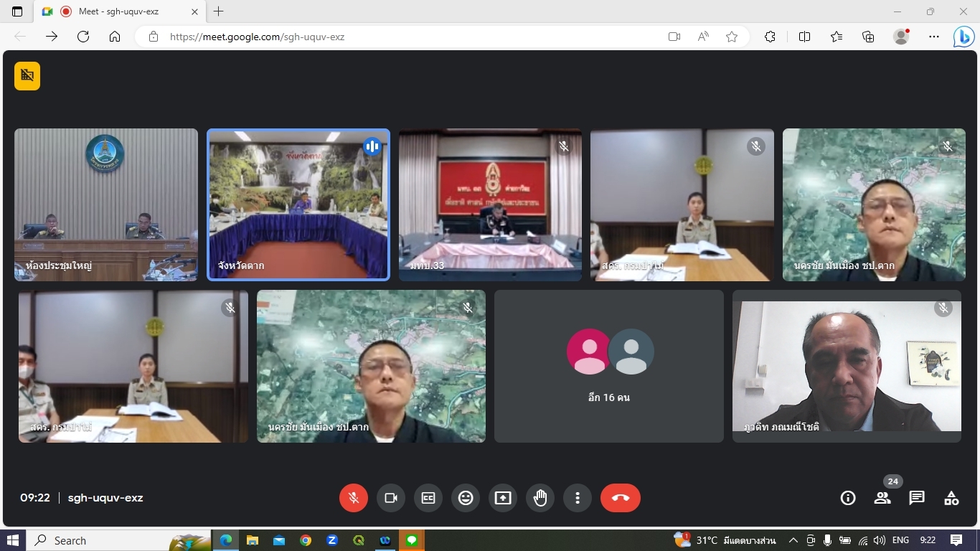Open the activities panel icon
Screen dimensions: 980x551
(951, 498)
